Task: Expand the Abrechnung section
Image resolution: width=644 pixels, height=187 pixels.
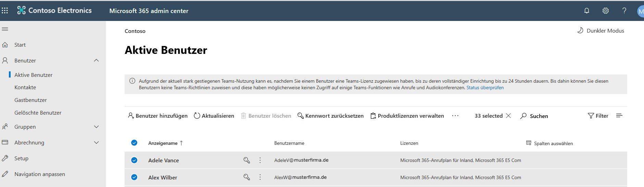Action: click(96, 142)
